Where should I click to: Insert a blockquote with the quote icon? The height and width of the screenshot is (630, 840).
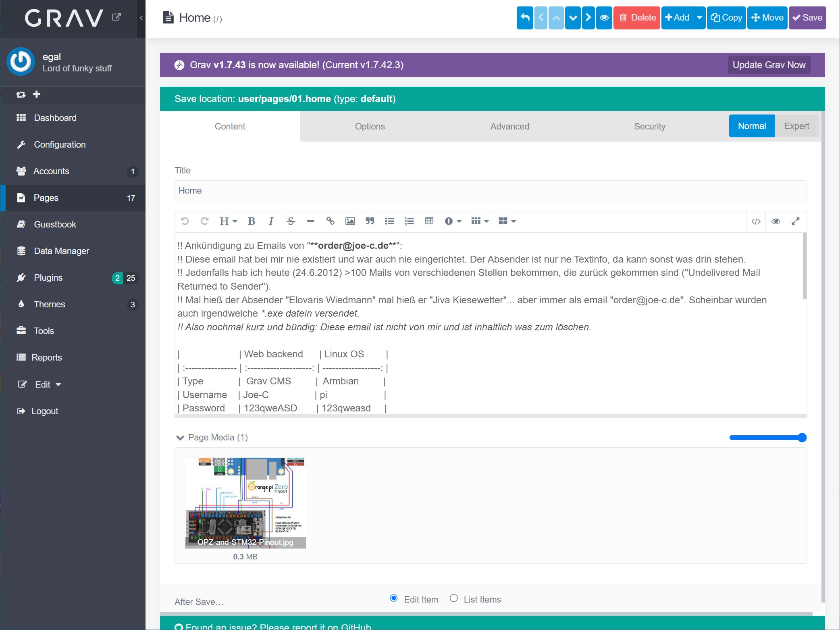pyautogui.click(x=370, y=221)
